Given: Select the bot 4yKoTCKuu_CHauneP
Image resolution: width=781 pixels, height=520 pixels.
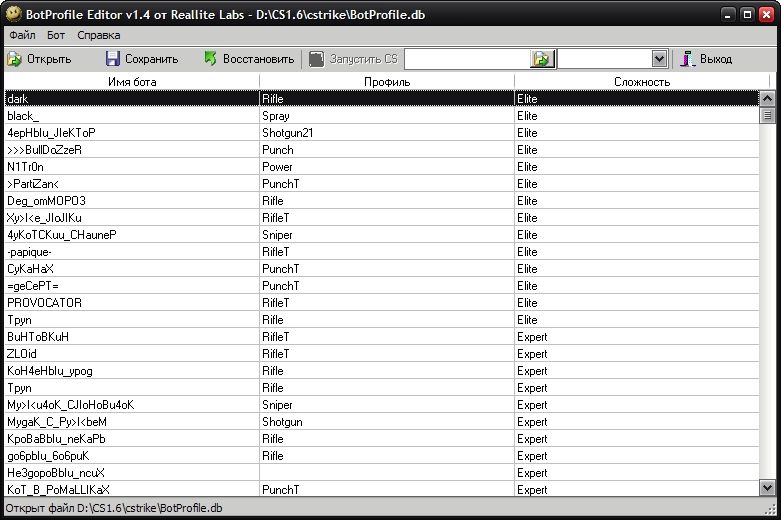Looking at the screenshot, I should [382, 235].
